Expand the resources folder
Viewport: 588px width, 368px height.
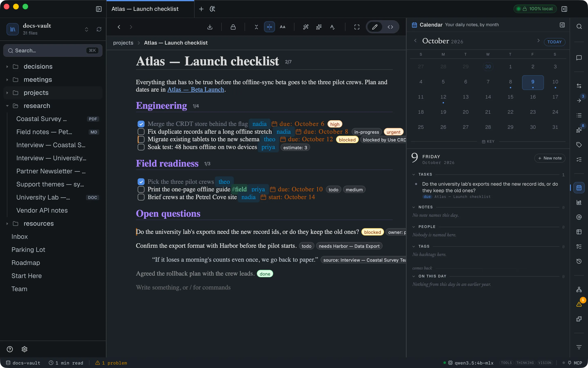coord(7,223)
